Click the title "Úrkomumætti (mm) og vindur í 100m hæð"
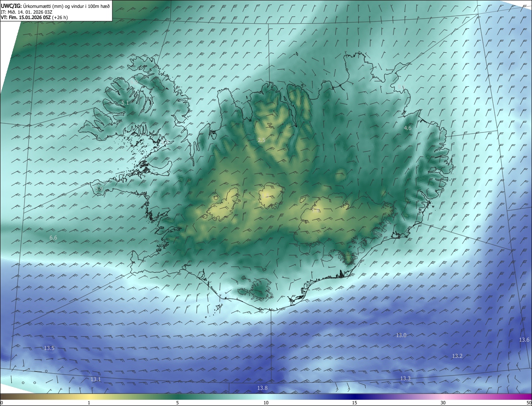This screenshot has height=406, width=532. [66, 6]
